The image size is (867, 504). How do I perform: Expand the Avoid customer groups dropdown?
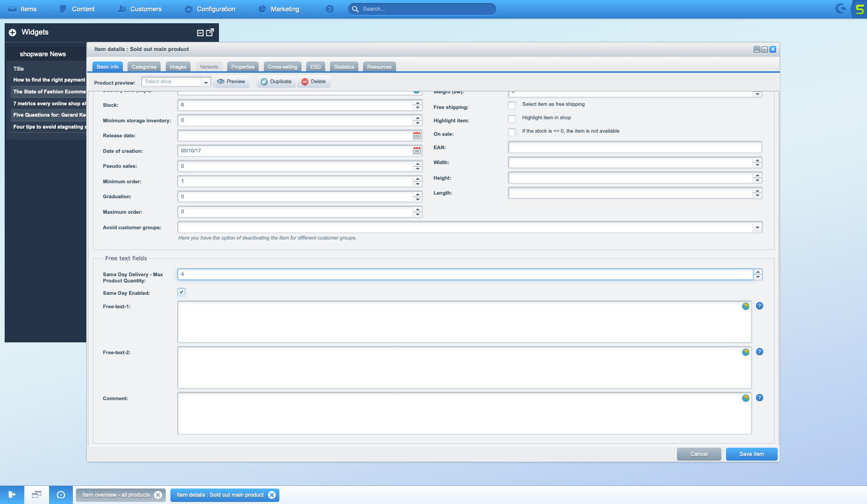[x=758, y=227]
